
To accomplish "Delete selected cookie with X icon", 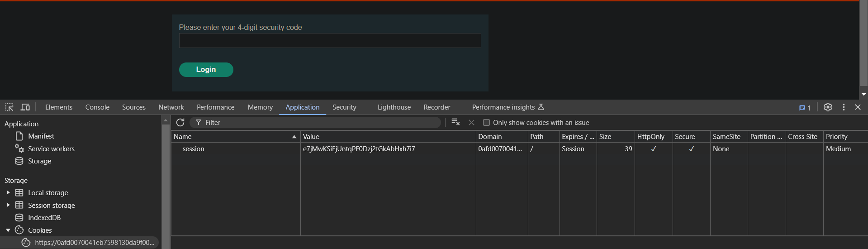I will coord(471,123).
